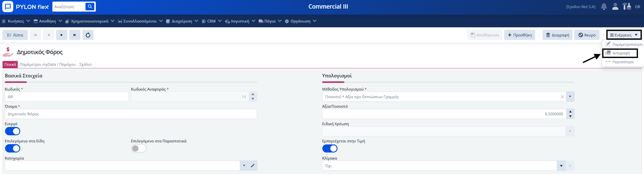
Task: Open the Κλίμακα dropdown
Action: click(x=561, y=166)
